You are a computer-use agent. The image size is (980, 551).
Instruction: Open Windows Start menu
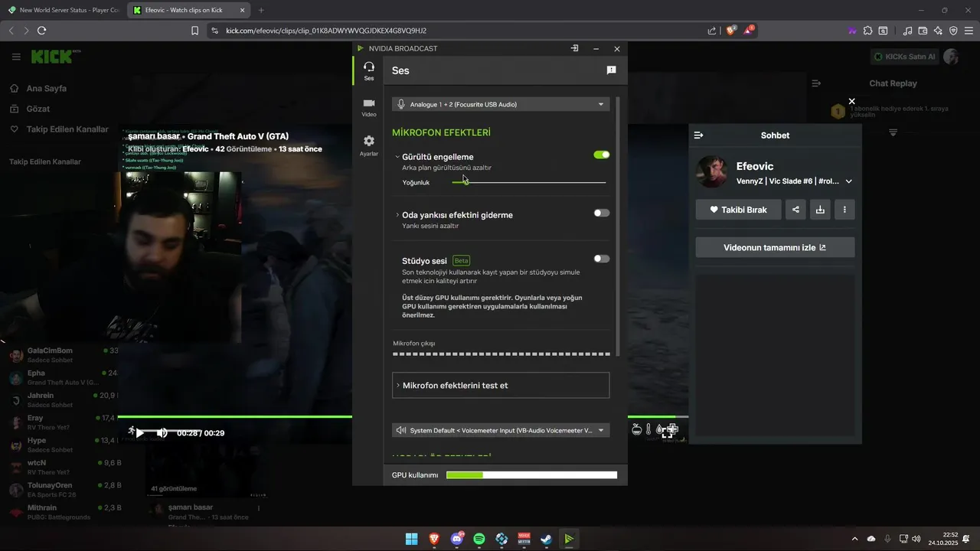411,539
